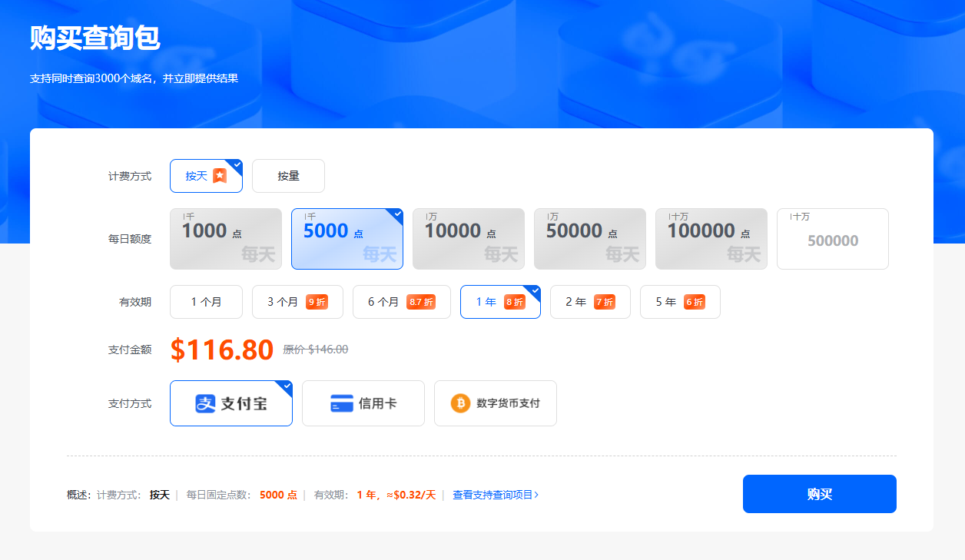Click the 购买查询包 page heading
Screen dimensions: 965x560
[95, 38]
